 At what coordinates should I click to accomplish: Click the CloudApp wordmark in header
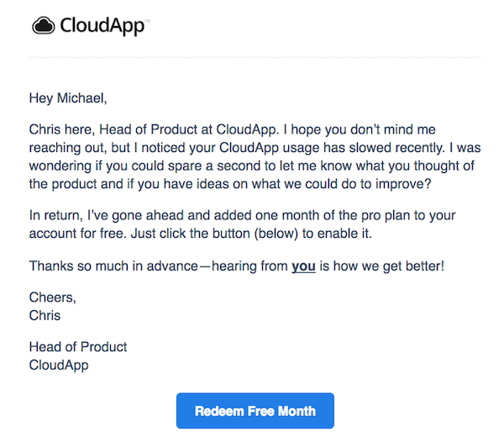102,26
